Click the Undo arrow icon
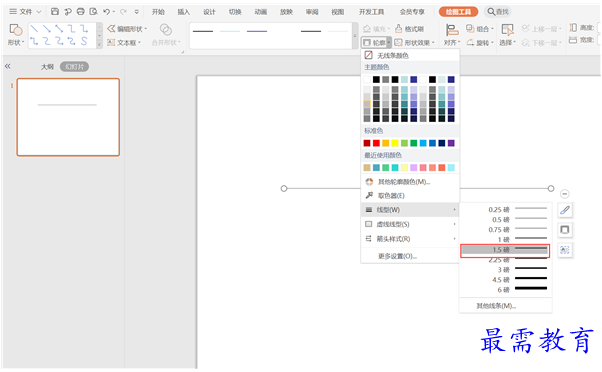602x372 pixels. (x=106, y=12)
